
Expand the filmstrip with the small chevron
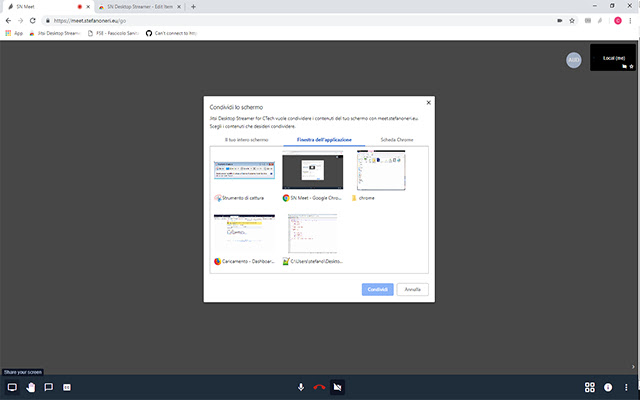point(633,367)
